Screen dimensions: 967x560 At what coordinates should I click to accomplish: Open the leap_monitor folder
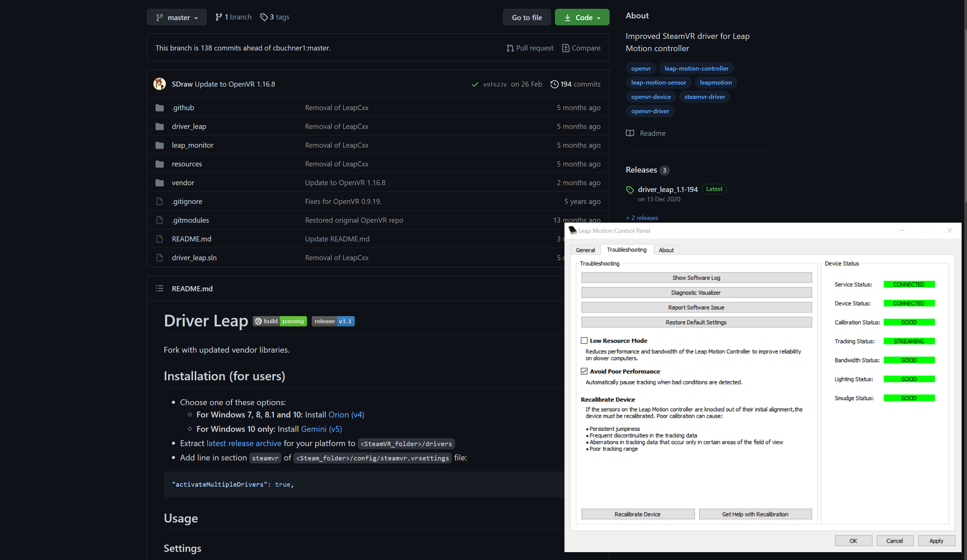pos(193,145)
